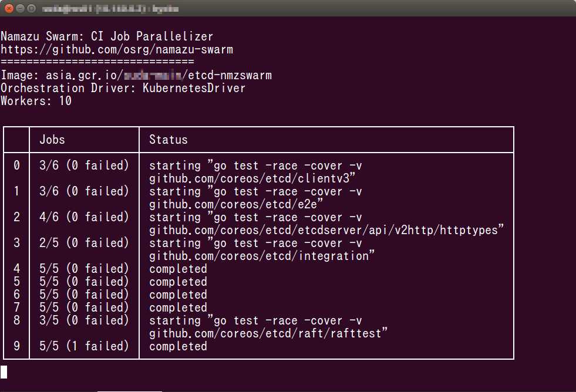Click '5/5 (0 failed)' for worker 4
This screenshot has height=392, width=576.
(x=84, y=269)
